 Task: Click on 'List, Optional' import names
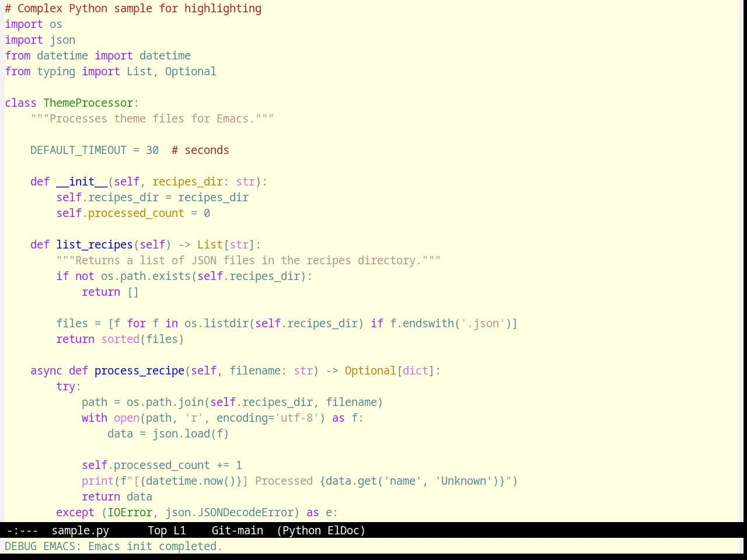[x=172, y=72]
